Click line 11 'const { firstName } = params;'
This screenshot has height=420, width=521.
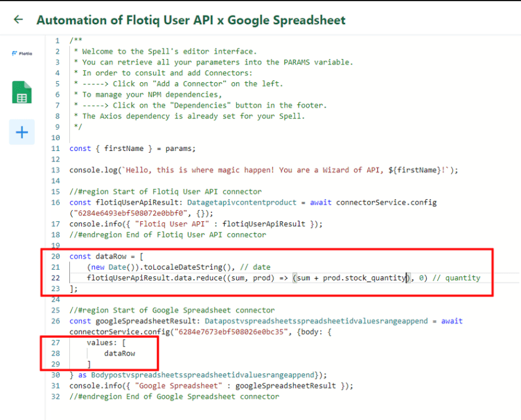(133, 148)
